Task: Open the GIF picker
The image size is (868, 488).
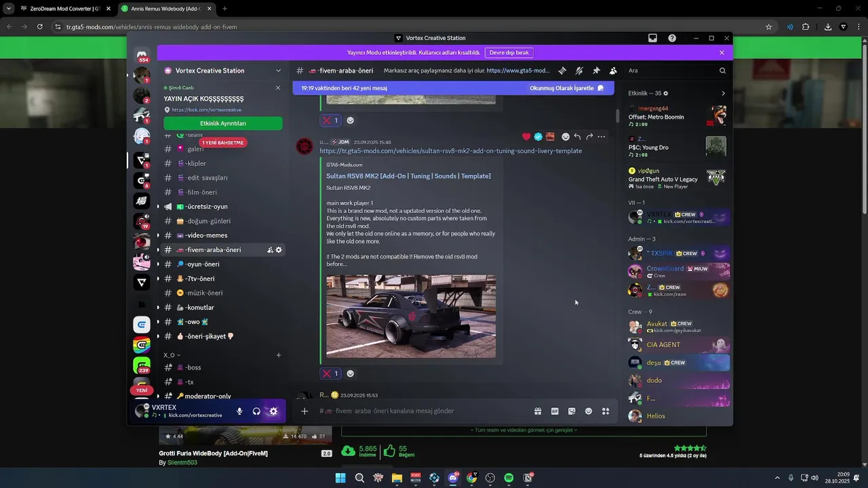Action: point(555,411)
